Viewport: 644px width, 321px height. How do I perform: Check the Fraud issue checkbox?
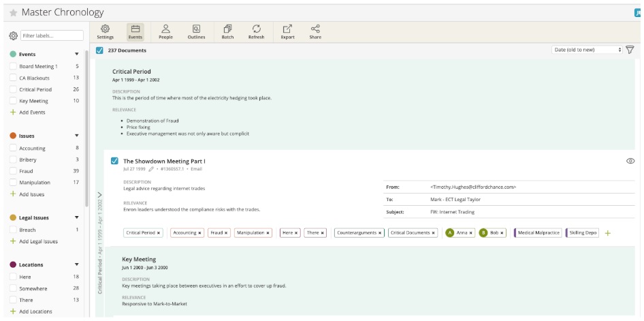tap(13, 171)
